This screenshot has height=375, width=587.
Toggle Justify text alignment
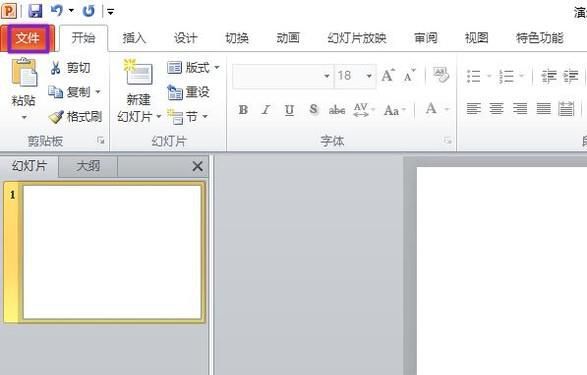coord(543,109)
